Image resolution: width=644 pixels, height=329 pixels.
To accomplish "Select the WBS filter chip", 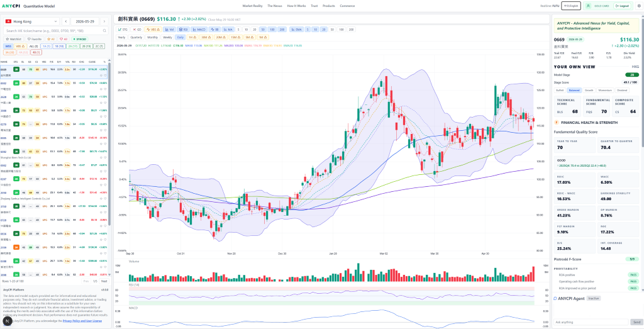I will [x=8, y=46].
